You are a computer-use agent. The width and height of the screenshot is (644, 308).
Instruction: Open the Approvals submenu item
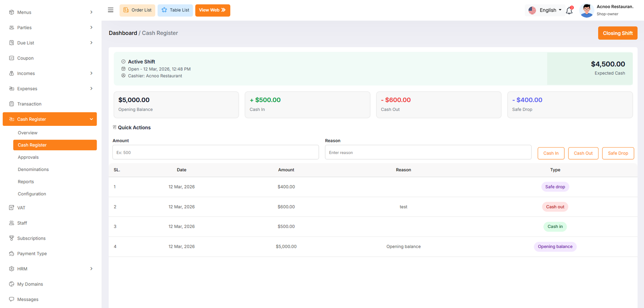tap(28, 158)
